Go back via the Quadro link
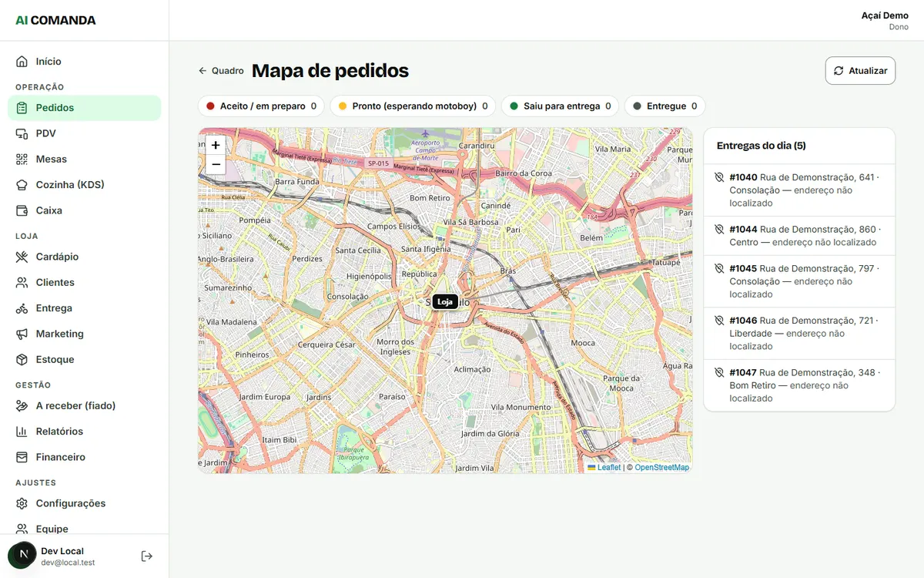The image size is (924, 578). tap(221, 70)
